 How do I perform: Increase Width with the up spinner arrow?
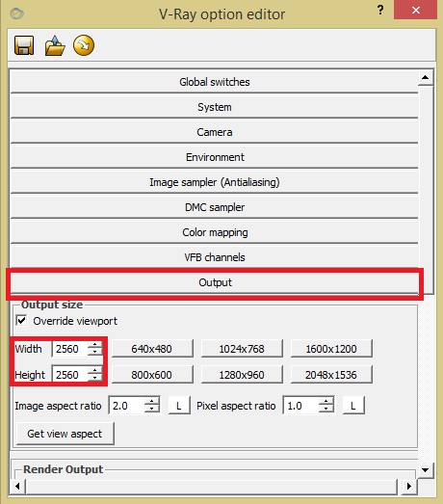[x=94, y=345]
